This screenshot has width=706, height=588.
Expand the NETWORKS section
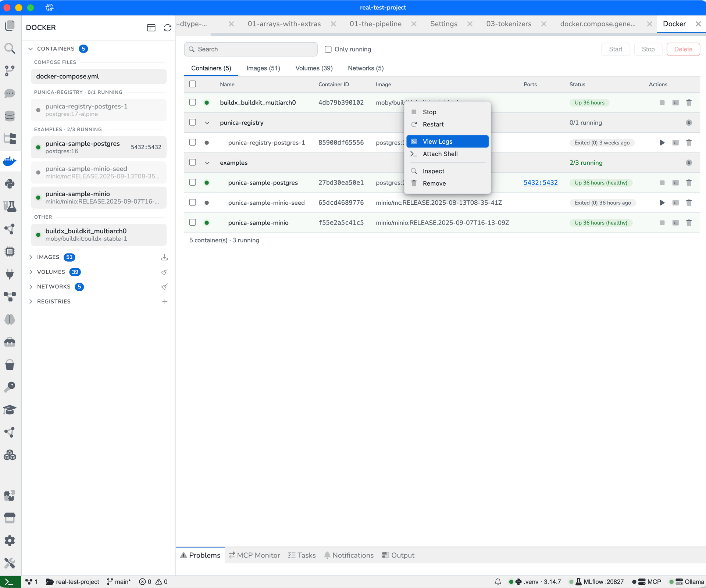click(x=31, y=287)
